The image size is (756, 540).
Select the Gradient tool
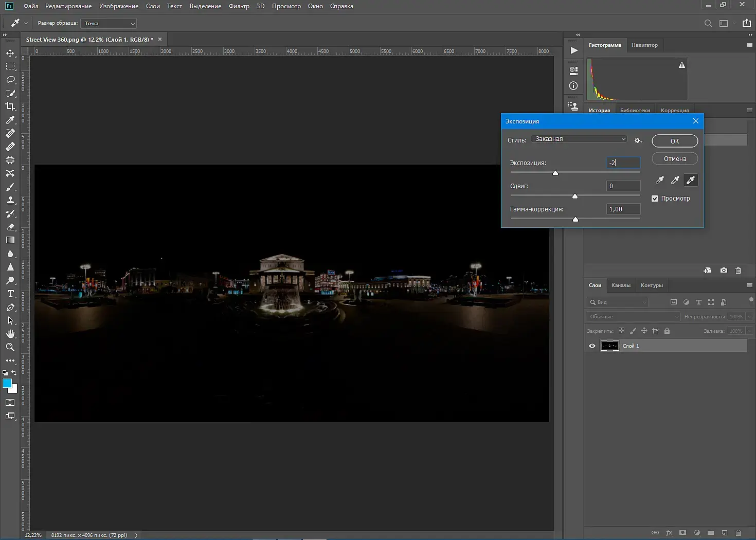pos(10,240)
